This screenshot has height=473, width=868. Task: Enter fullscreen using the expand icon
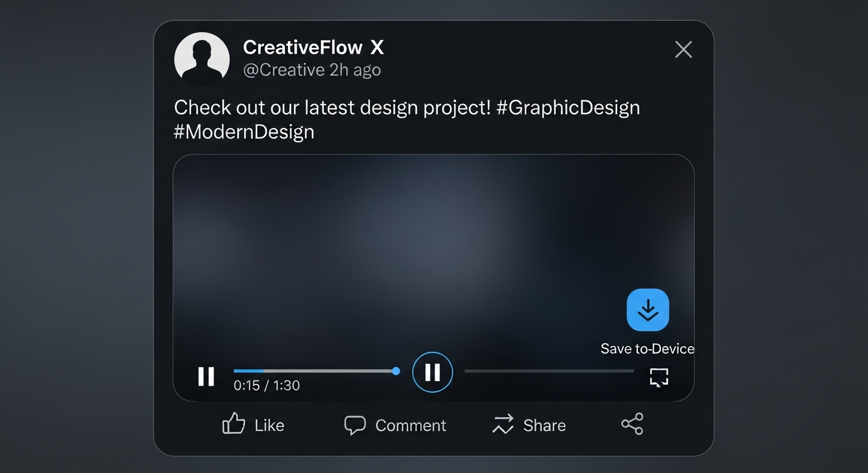pos(658,377)
